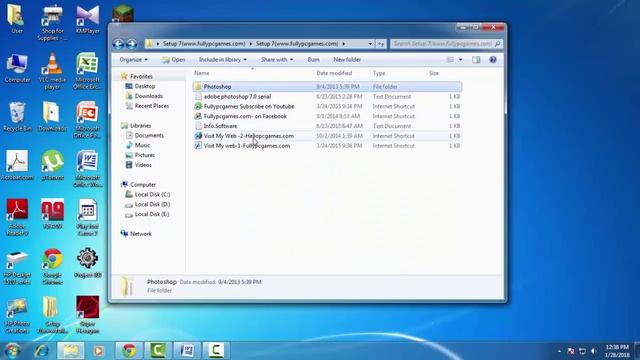Open the More view options arrow
Viewport: 640px width, 360px height.
coord(460,60)
